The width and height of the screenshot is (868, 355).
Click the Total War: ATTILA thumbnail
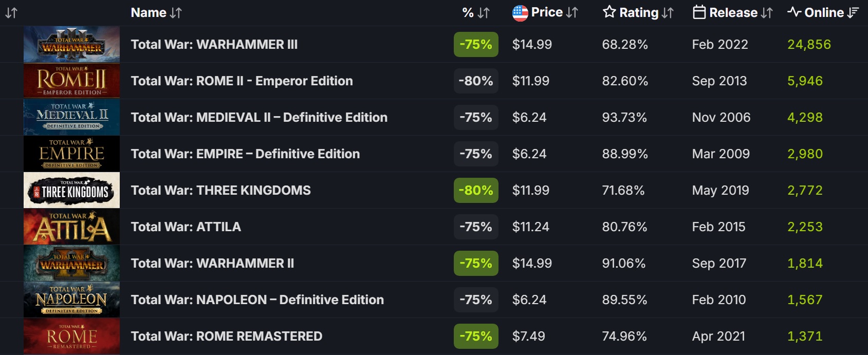click(71, 227)
